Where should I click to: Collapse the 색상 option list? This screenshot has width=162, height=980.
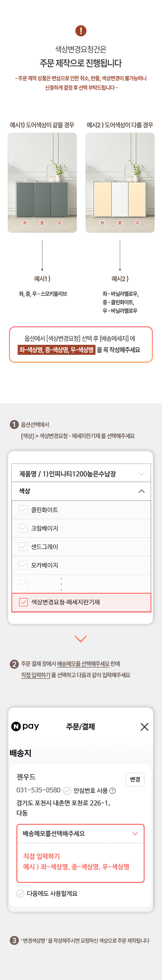pos(81,491)
